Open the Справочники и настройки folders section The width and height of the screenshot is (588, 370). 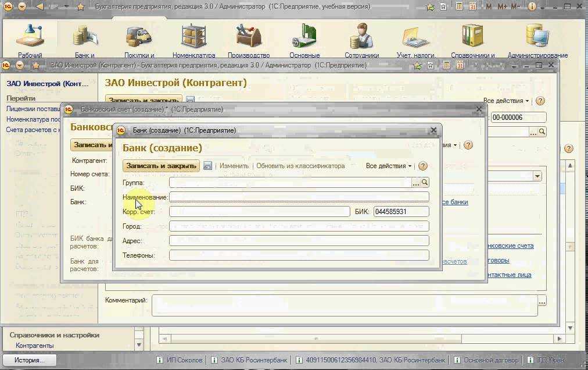coord(472,40)
